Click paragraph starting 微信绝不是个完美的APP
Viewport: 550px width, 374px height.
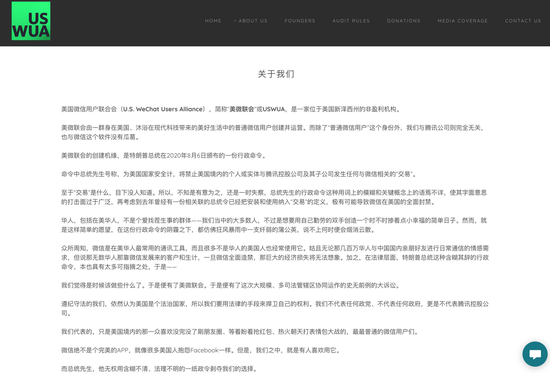(x=201, y=350)
